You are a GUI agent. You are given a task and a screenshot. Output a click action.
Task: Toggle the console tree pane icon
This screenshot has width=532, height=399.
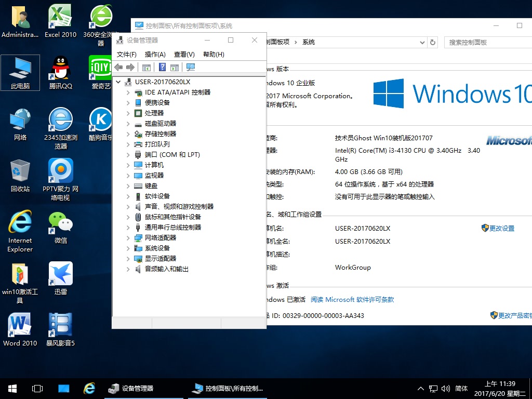click(146, 67)
